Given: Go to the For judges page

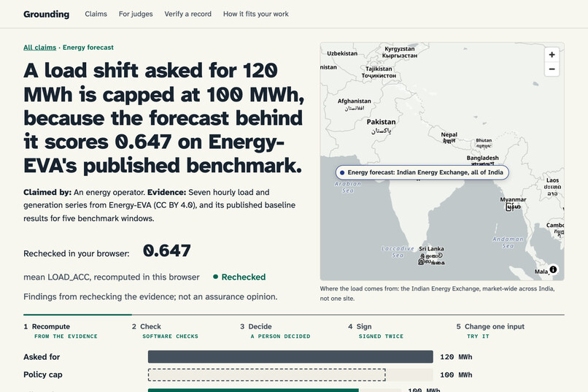Looking at the screenshot, I should point(136,14).
